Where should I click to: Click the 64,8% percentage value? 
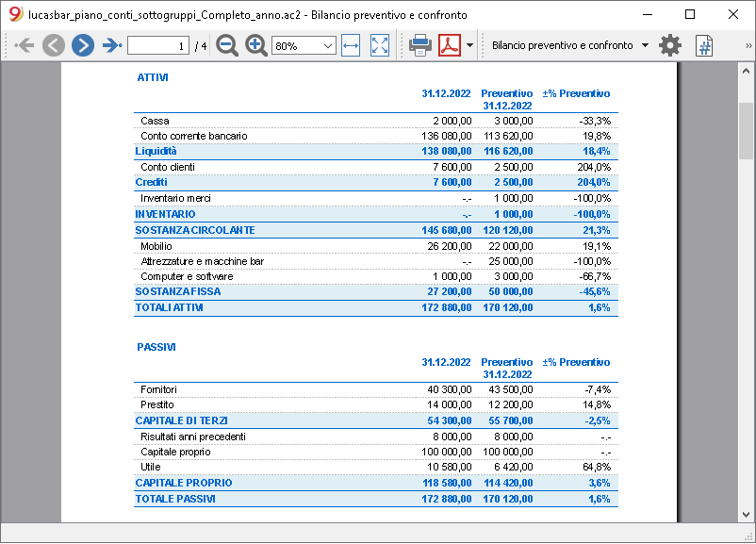coord(597,467)
